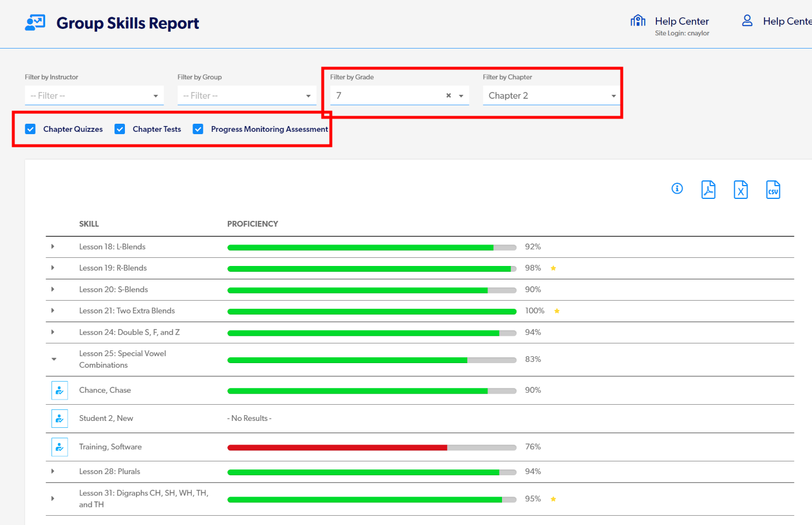Click the proficiency bar for Training, Software
This screenshot has width=812, height=525.
(370, 447)
